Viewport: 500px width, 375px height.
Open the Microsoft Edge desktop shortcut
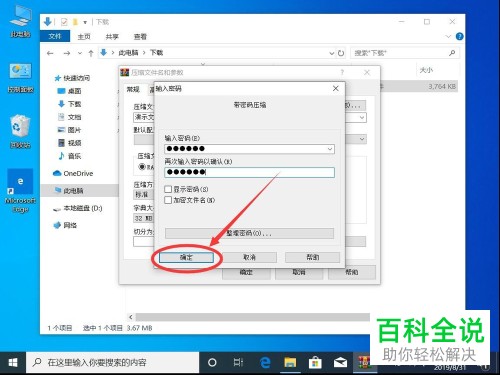click(20, 191)
